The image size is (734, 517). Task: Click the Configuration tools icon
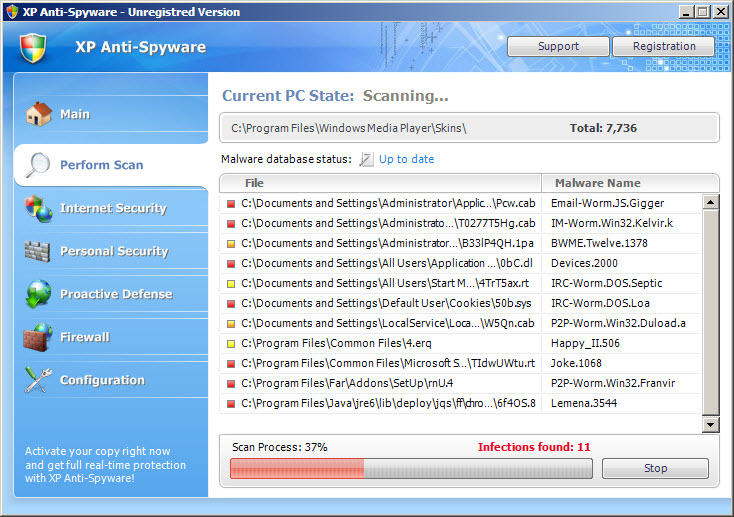(38, 380)
